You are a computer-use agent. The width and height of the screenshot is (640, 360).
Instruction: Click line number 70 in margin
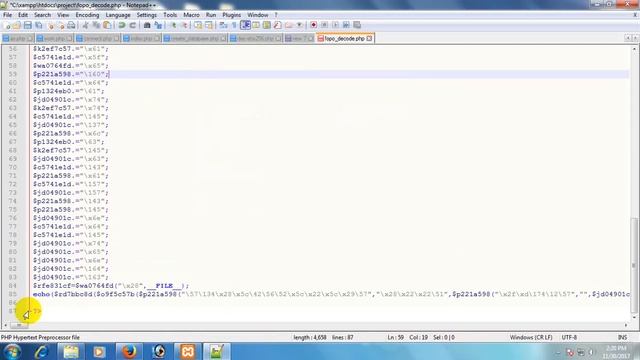[13, 167]
